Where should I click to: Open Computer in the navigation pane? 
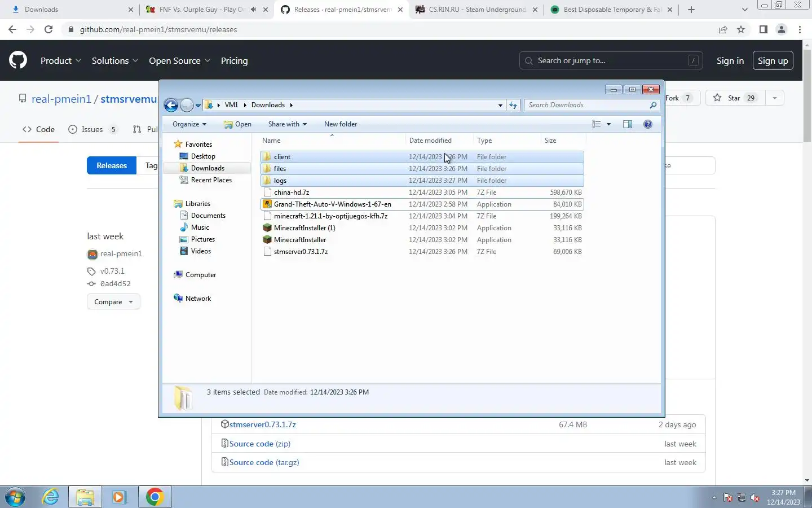[201, 275]
